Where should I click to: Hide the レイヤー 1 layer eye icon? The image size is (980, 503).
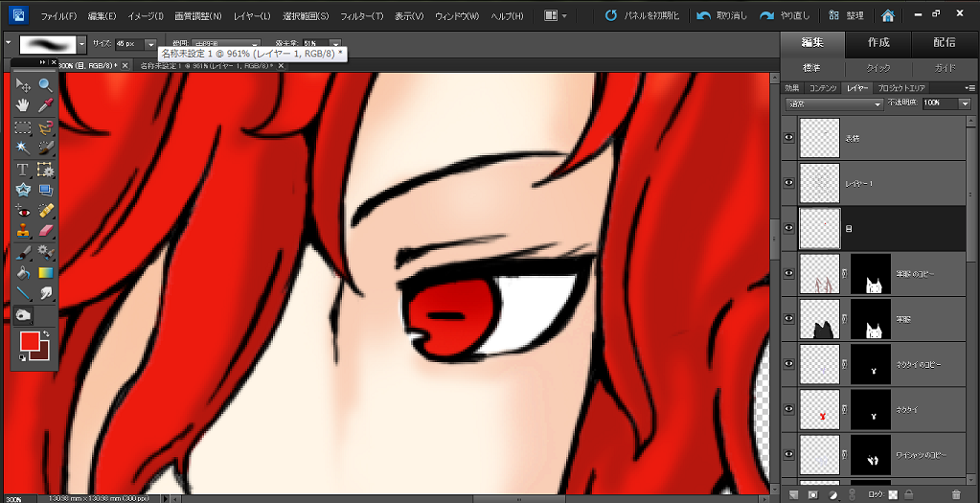click(x=788, y=182)
